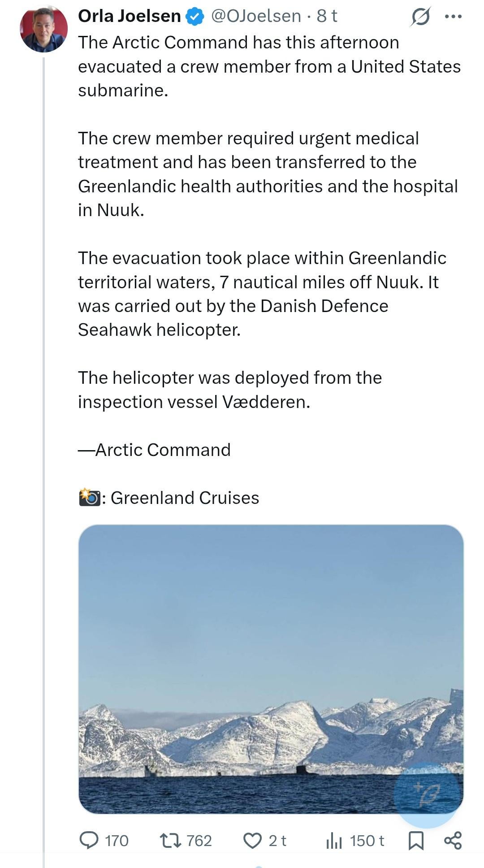Repost the tweet using retweet icon

click(x=170, y=840)
